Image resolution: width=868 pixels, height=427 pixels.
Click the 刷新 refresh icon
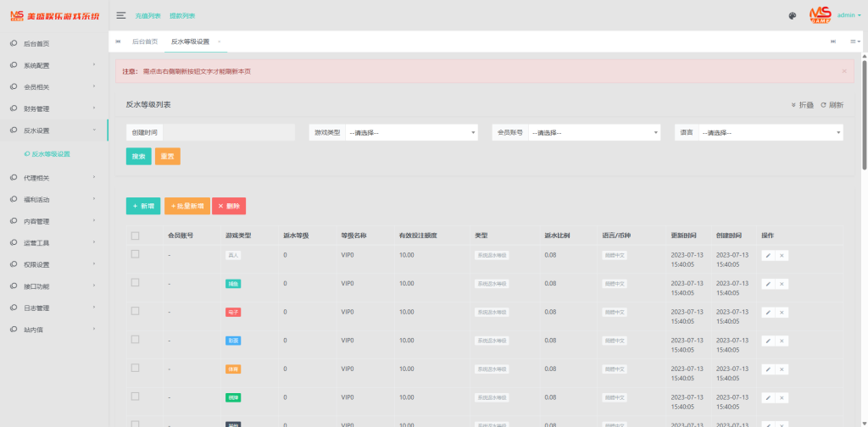click(831, 105)
